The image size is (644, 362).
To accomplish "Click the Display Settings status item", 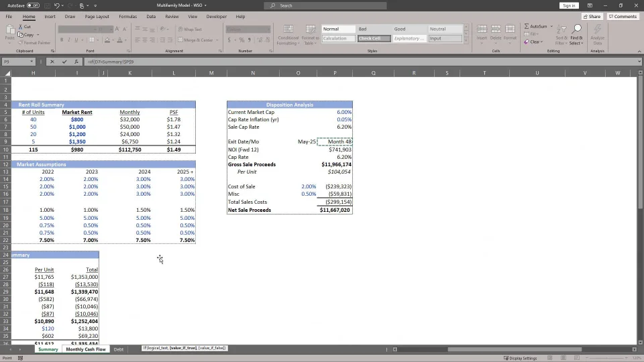I will click(521, 358).
